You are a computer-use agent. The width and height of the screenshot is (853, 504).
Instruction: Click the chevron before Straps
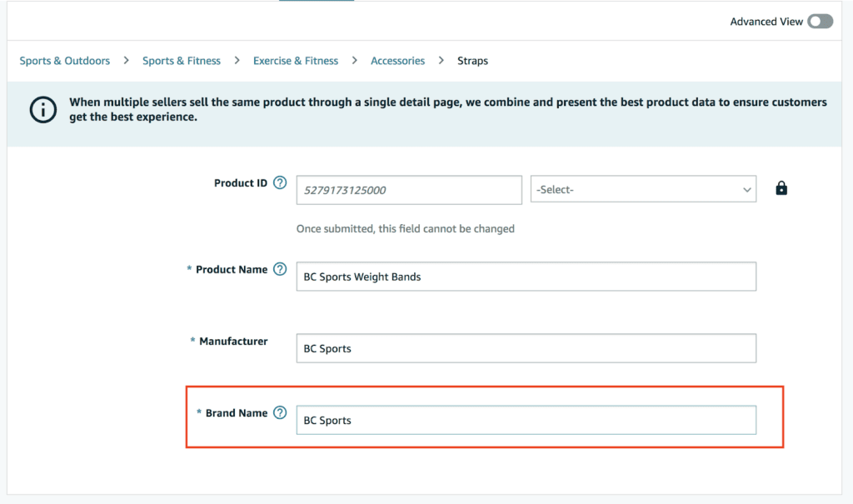pyautogui.click(x=441, y=61)
